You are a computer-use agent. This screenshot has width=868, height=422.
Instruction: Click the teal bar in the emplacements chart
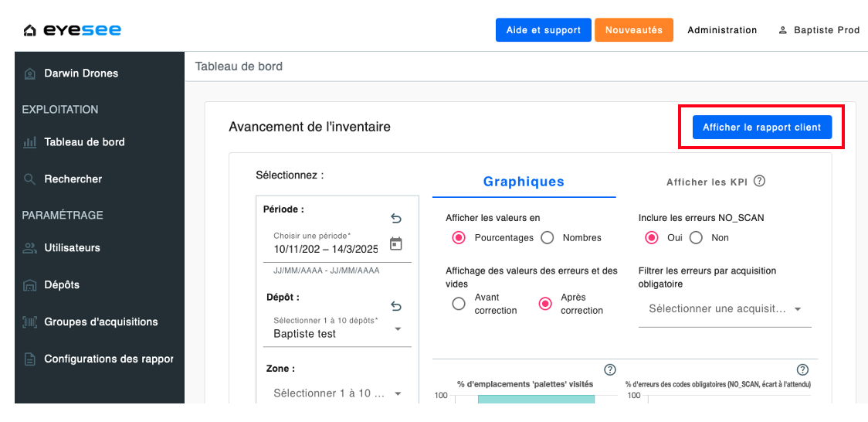tap(536, 400)
